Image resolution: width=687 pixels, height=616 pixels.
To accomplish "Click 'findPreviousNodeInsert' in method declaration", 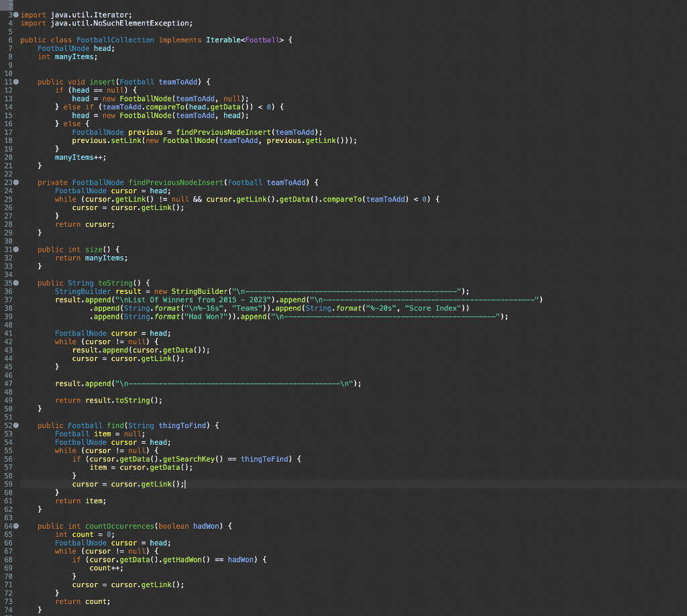I will (176, 183).
